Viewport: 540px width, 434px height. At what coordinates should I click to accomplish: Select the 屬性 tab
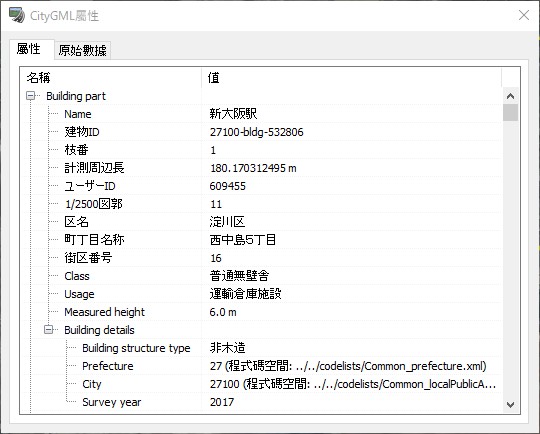pos(29,49)
